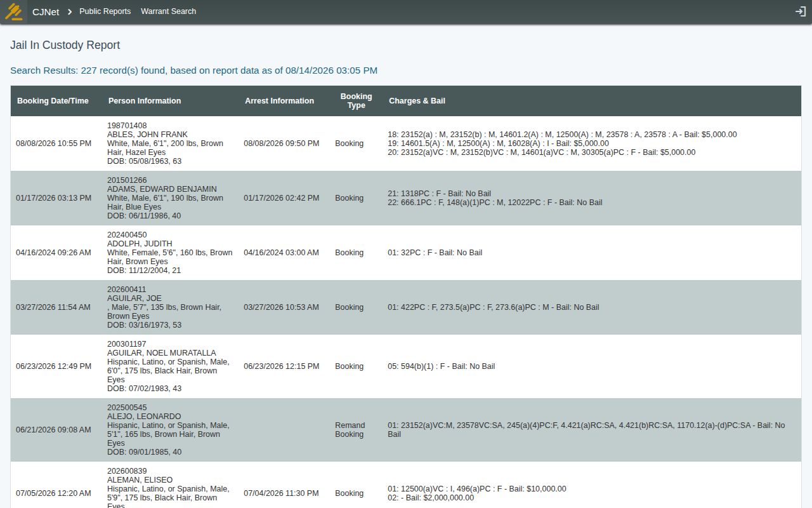This screenshot has height=508, width=812.
Task: Open the Public Reports menu
Action: 105,11
